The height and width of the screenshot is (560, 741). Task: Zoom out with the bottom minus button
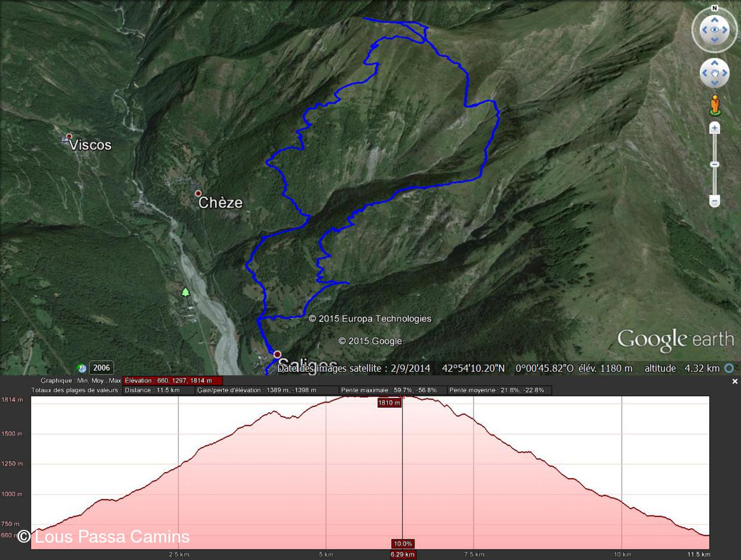coord(715,201)
